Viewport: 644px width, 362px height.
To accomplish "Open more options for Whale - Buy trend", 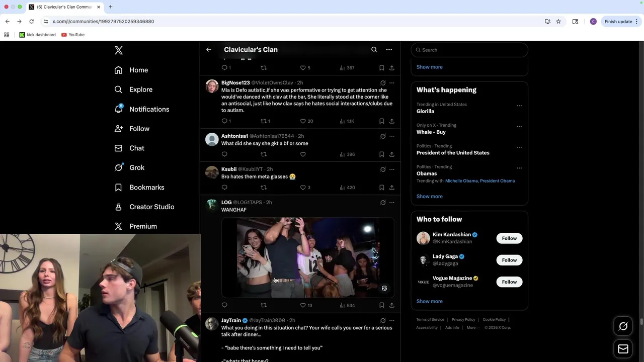I will coord(519,126).
